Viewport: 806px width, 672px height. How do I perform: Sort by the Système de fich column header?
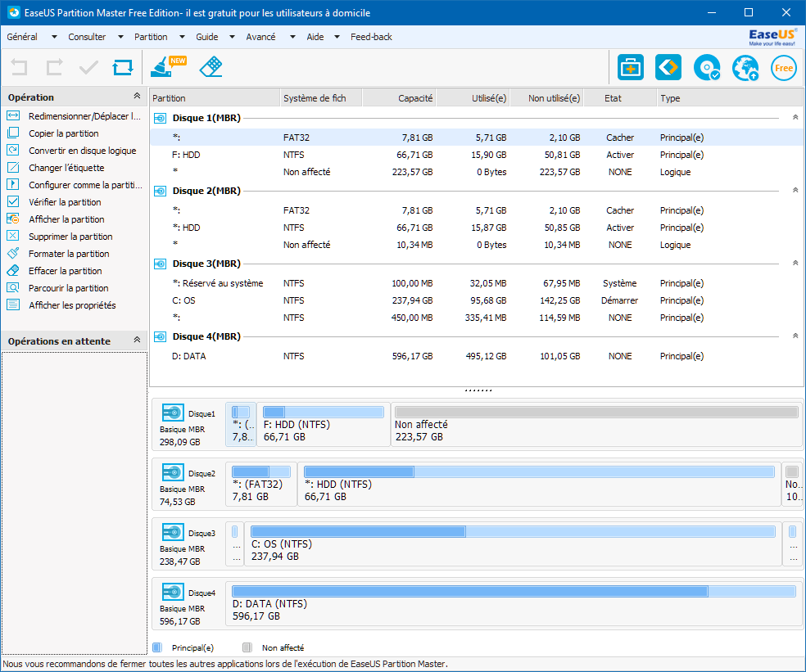[321, 98]
